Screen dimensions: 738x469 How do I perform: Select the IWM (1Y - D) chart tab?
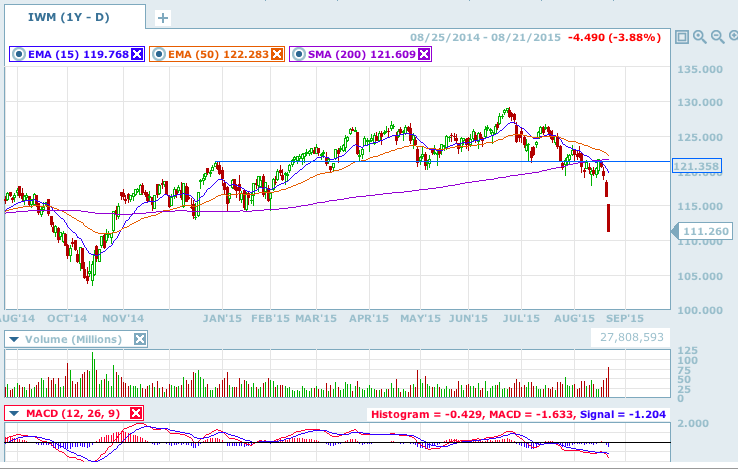pyautogui.click(x=75, y=17)
